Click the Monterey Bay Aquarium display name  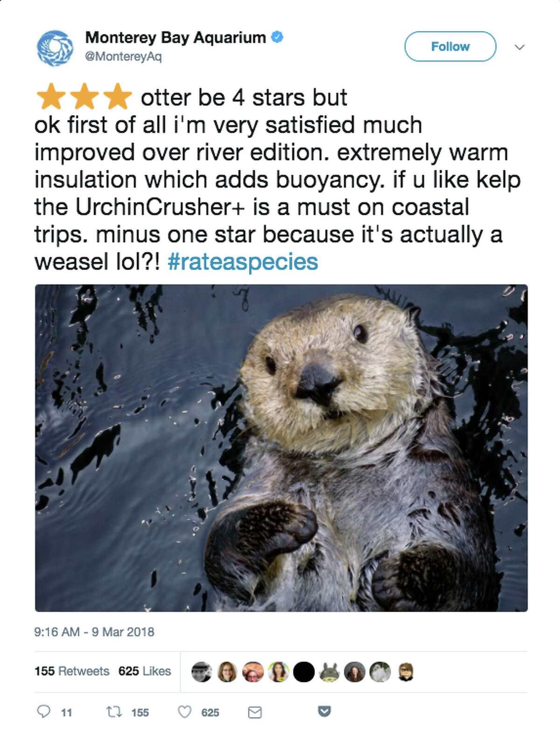click(x=175, y=38)
